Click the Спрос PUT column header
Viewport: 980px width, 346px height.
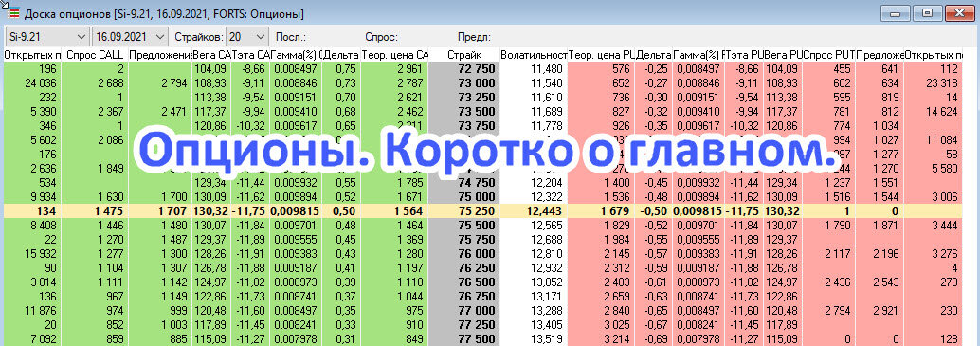(829, 55)
